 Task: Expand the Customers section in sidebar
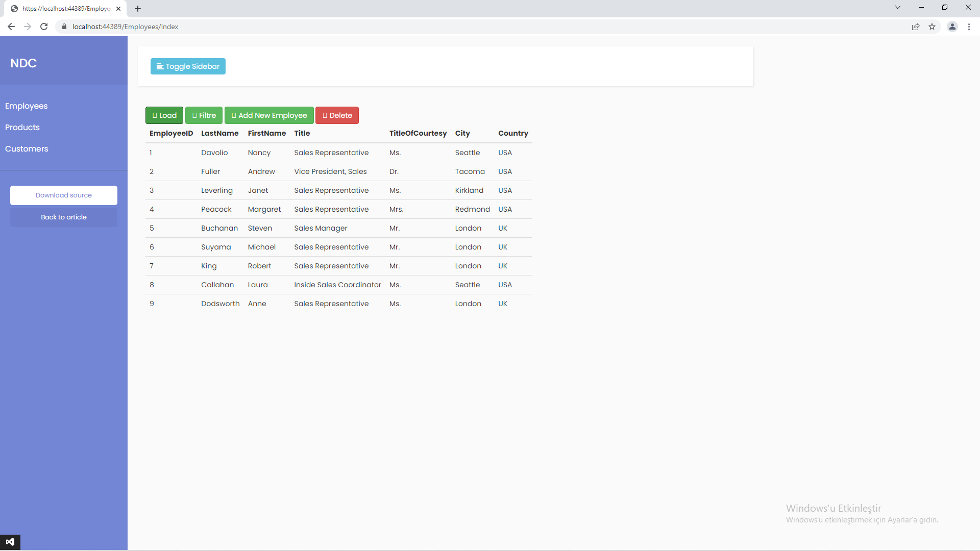coord(27,148)
